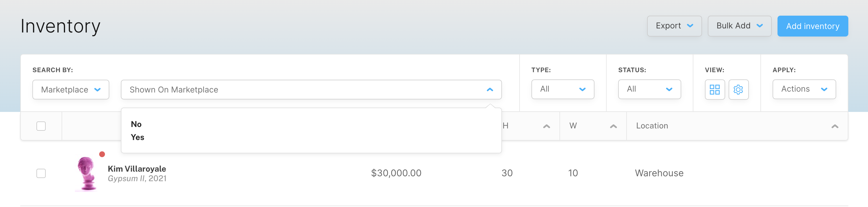This screenshot has width=868, height=207.
Task: Open the Actions apply dropdown
Action: pos(804,89)
